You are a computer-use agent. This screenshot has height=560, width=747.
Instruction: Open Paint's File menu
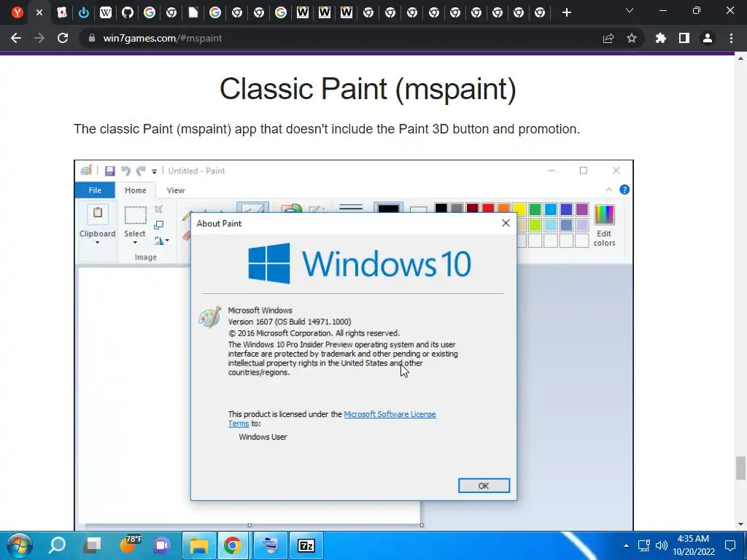click(95, 190)
